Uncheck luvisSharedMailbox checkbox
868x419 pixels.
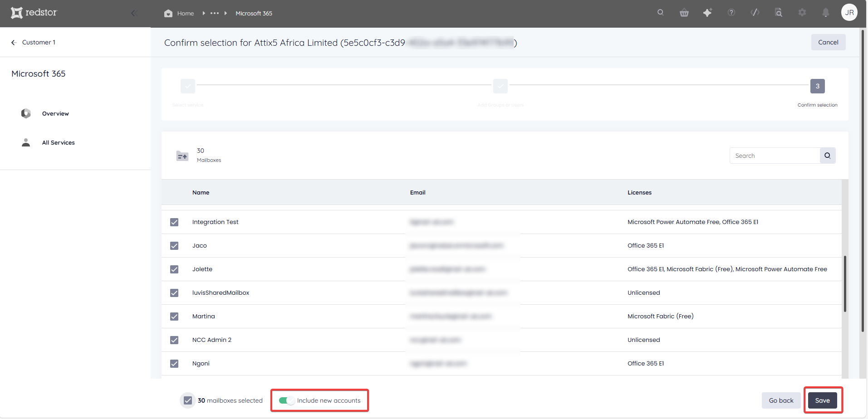[174, 293]
